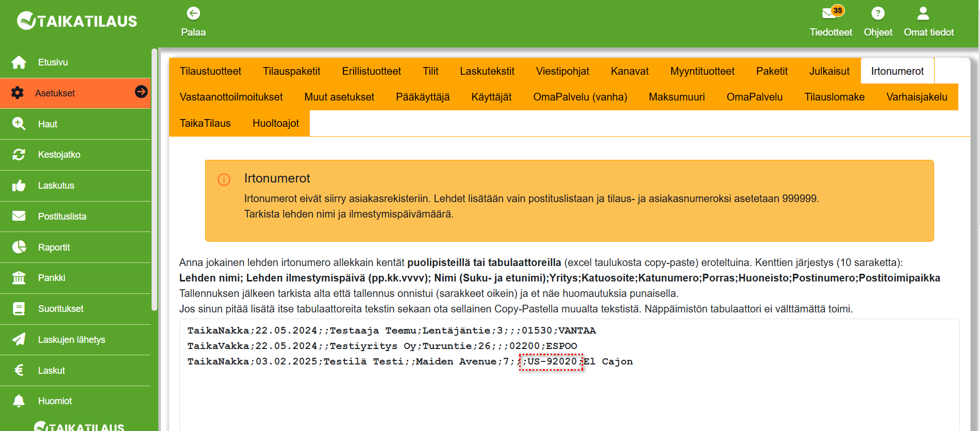Click the 'El Cajon' text in the textarea
980x431 pixels.
tap(608, 361)
